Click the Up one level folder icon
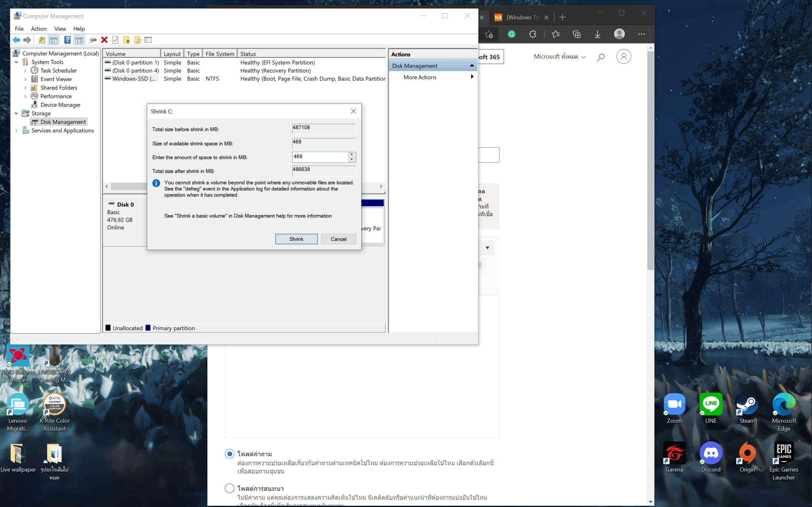Viewport: 812px width, 507px height. [x=42, y=40]
